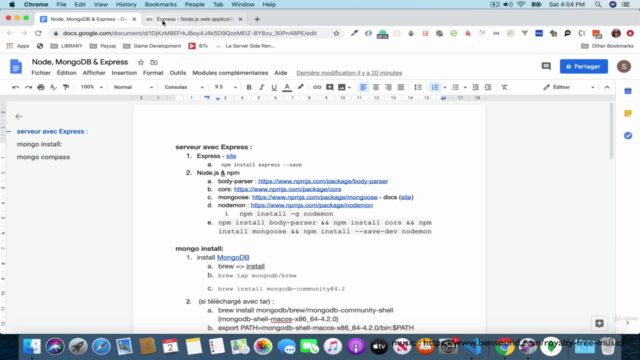Image resolution: width=640 pixels, height=360 pixels.
Task: Set right text alignment
Action: pos(388,87)
